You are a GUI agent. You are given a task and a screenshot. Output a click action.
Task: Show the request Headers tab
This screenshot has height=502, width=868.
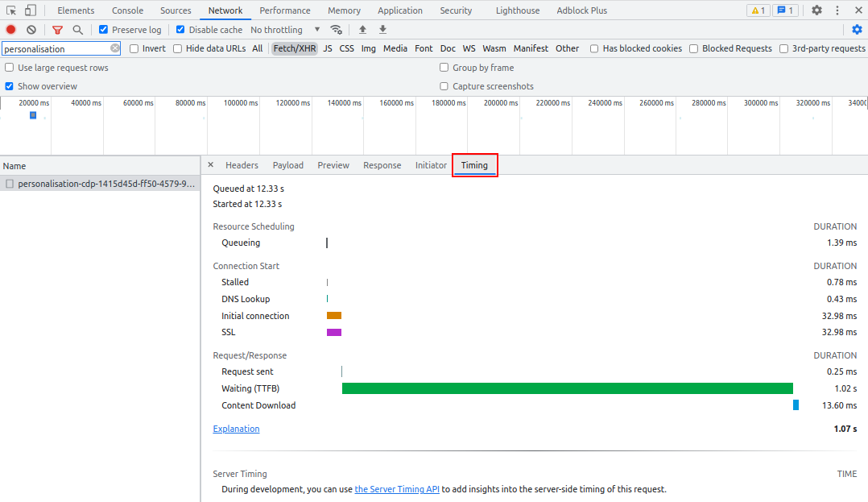pyautogui.click(x=242, y=165)
